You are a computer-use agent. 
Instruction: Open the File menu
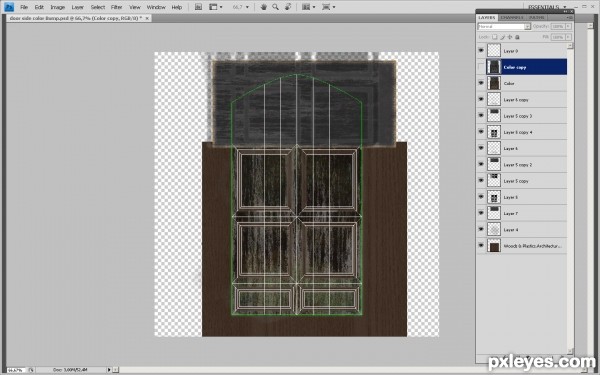pyautogui.click(x=24, y=7)
